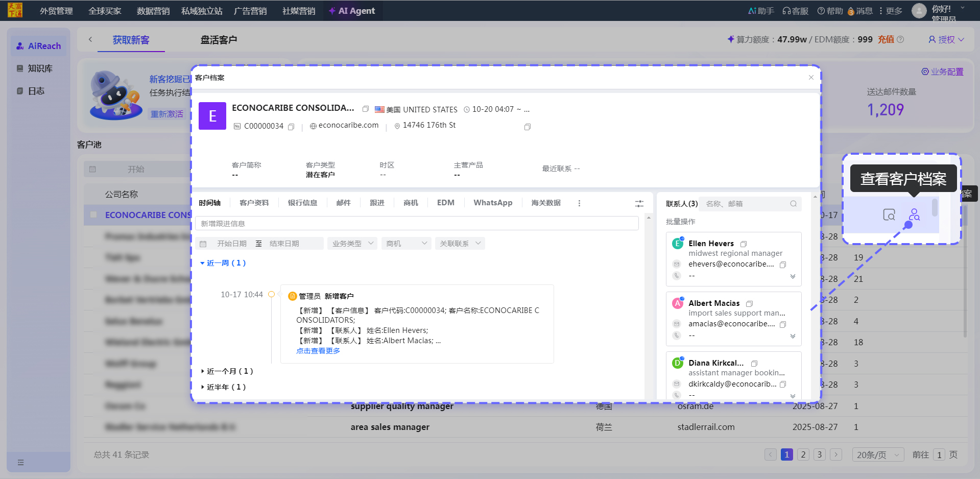Screen dimensions: 980x479
Task: Click the view customer profile icon
Action: coord(914,214)
